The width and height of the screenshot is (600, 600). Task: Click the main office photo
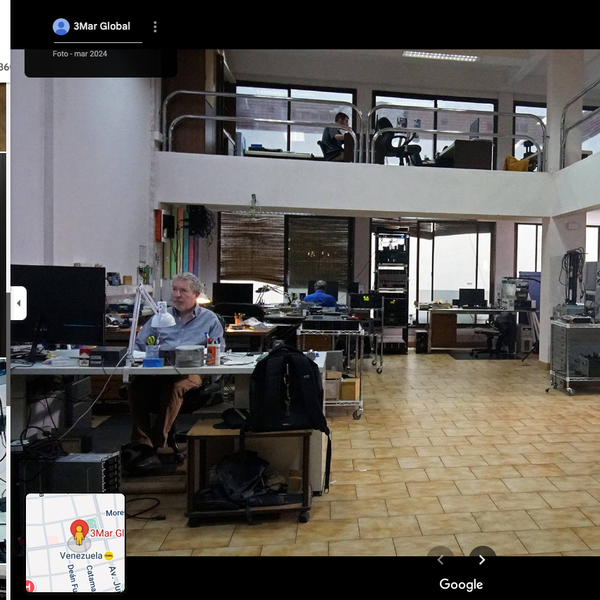point(400,300)
